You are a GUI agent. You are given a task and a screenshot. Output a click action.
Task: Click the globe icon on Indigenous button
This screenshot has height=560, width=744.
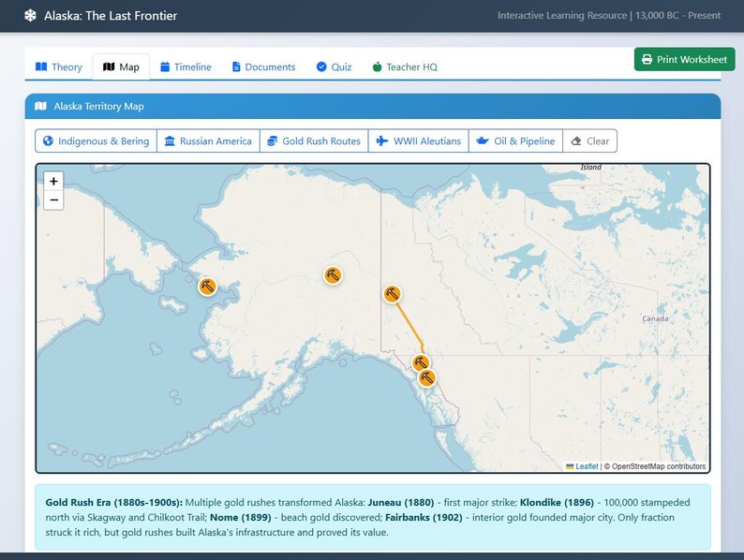(48, 140)
